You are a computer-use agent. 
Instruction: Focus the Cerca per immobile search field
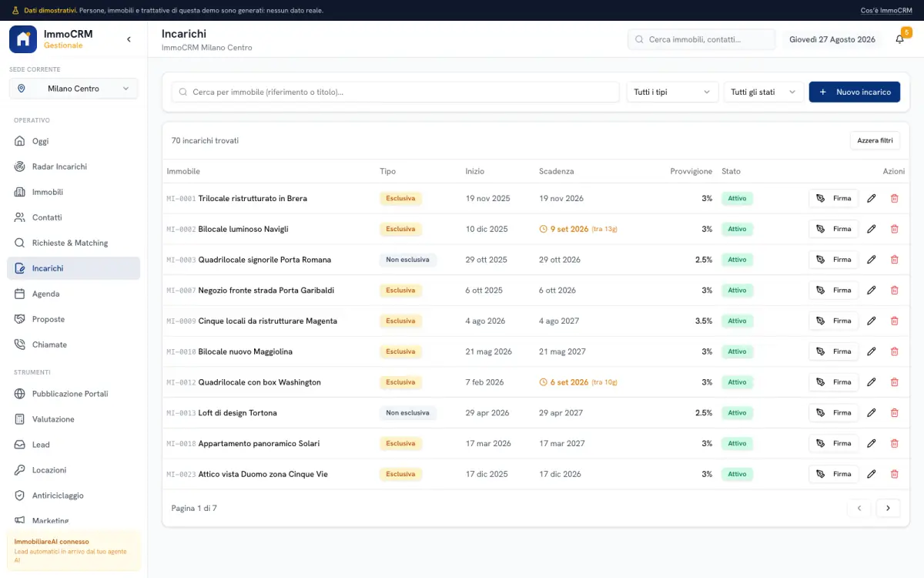(x=395, y=92)
